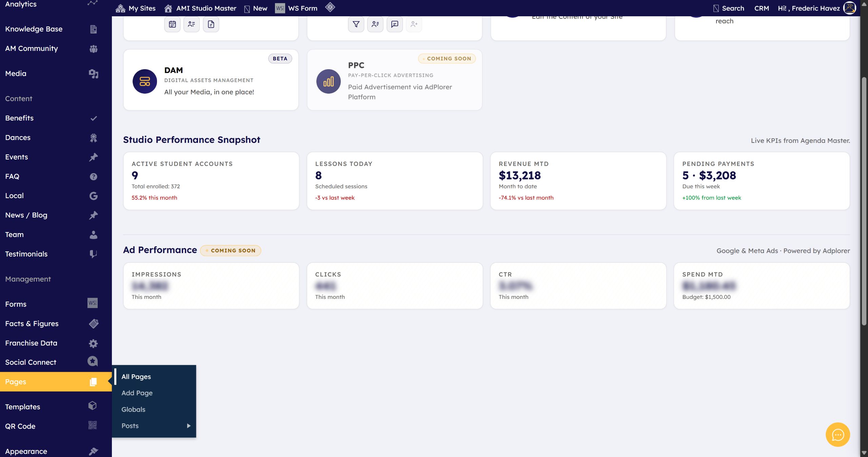Click the Dances award ribbon icon
This screenshot has height=457, width=868.
coord(93,137)
